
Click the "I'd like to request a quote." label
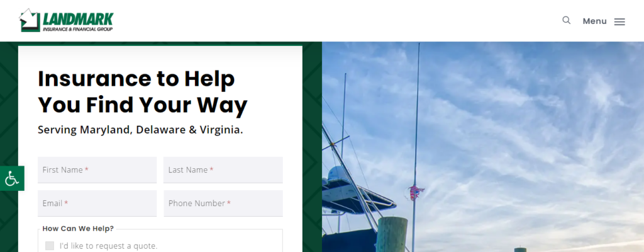(108, 246)
